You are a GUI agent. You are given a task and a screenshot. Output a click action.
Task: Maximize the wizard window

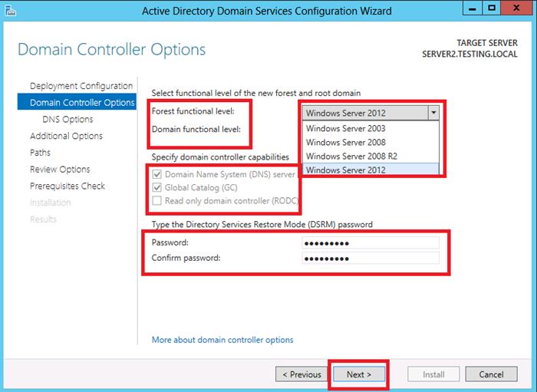click(492, 8)
